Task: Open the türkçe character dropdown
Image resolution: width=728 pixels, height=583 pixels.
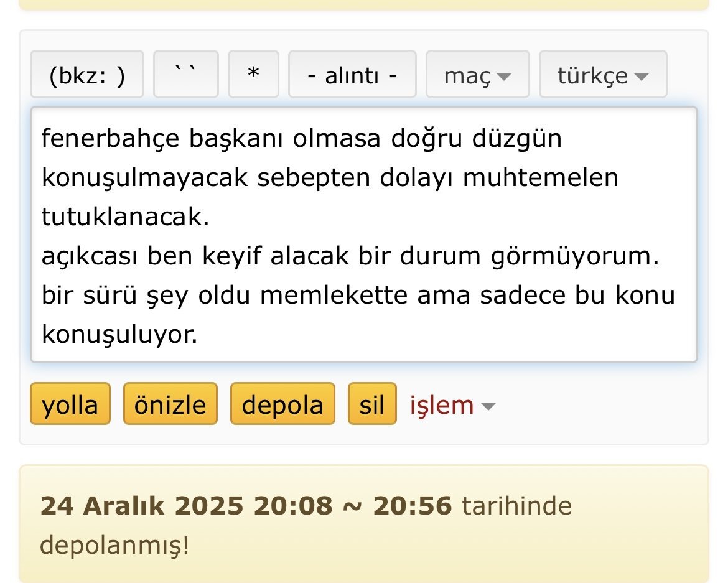Action: (602, 76)
